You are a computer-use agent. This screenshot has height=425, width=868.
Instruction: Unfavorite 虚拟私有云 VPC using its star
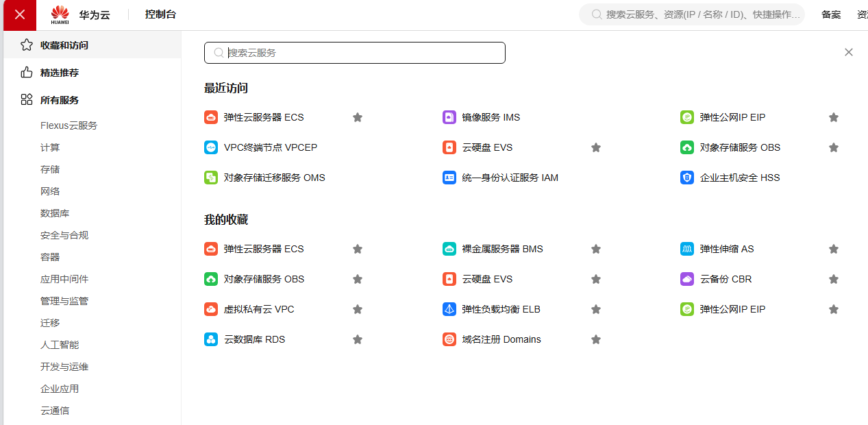click(x=358, y=309)
